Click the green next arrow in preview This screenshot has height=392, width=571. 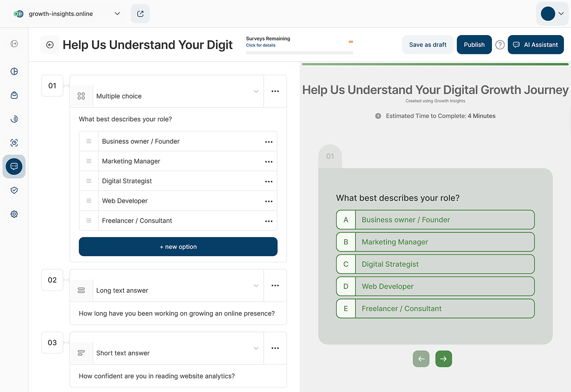443,359
